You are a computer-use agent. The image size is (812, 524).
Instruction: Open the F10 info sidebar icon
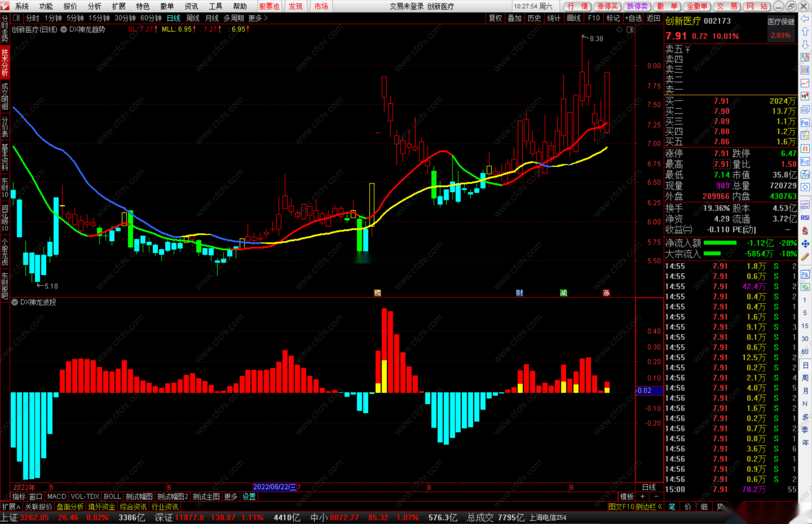[x=805, y=123]
